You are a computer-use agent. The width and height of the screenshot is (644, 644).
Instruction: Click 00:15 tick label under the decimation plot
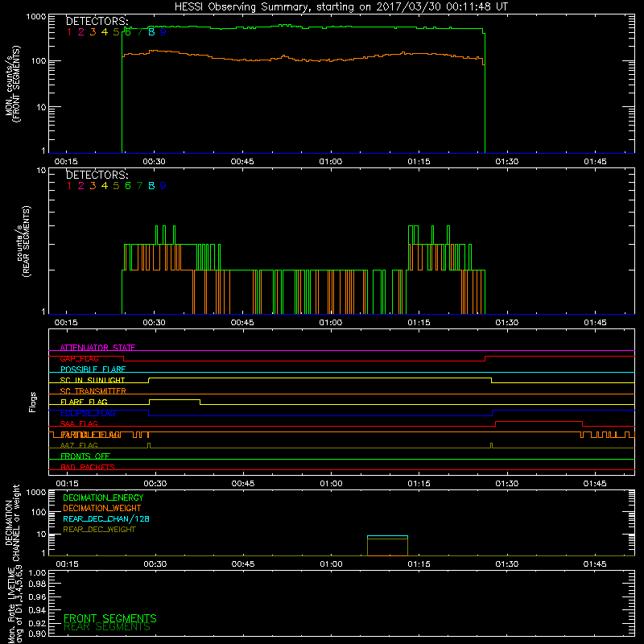coord(67,564)
